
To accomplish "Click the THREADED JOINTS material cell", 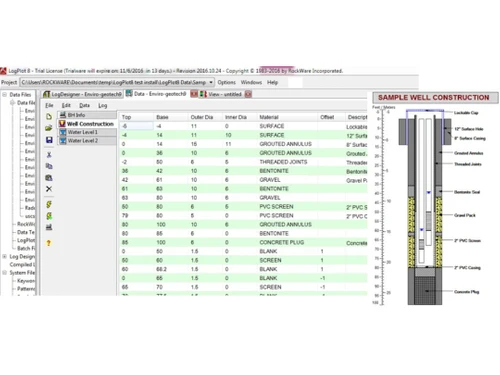I will pyautogui.click(x=287, y=162).
